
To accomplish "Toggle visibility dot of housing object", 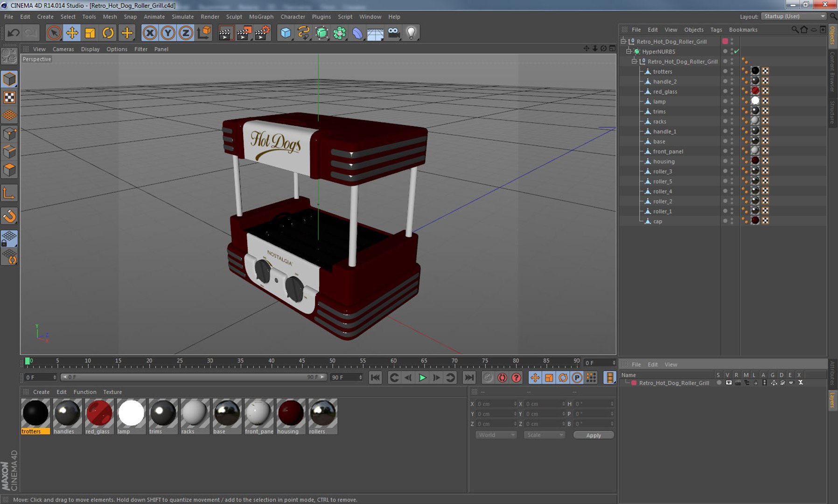I will click(725, 161).
